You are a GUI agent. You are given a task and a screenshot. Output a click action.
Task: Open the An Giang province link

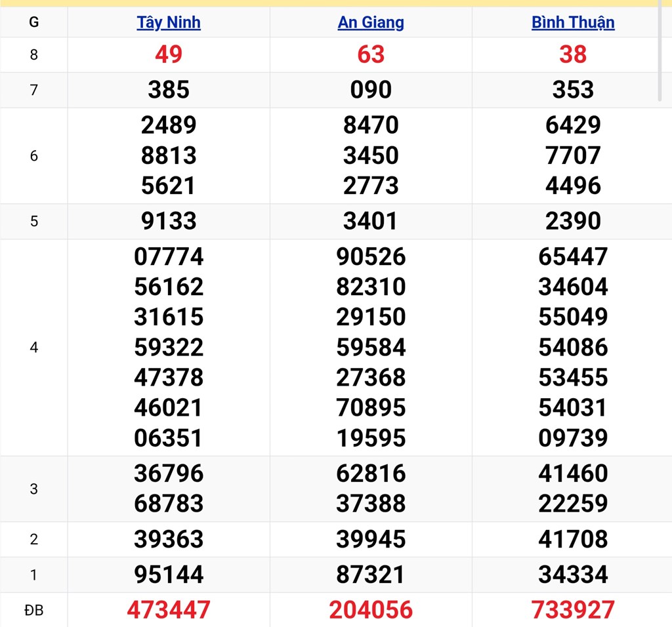point(371,22)
